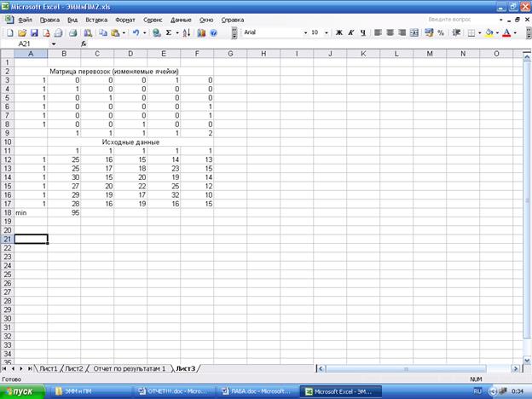Undo the last action
The width and height of the screenshot is (532, 399).
[x=136, y=33]
